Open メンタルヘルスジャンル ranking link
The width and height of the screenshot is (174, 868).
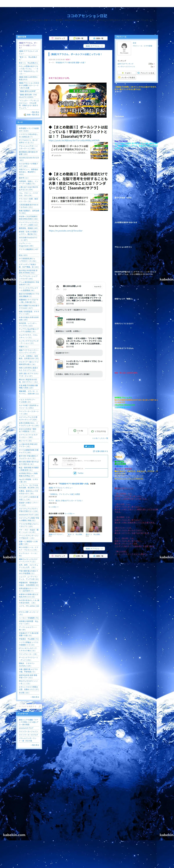pos(126,66)
